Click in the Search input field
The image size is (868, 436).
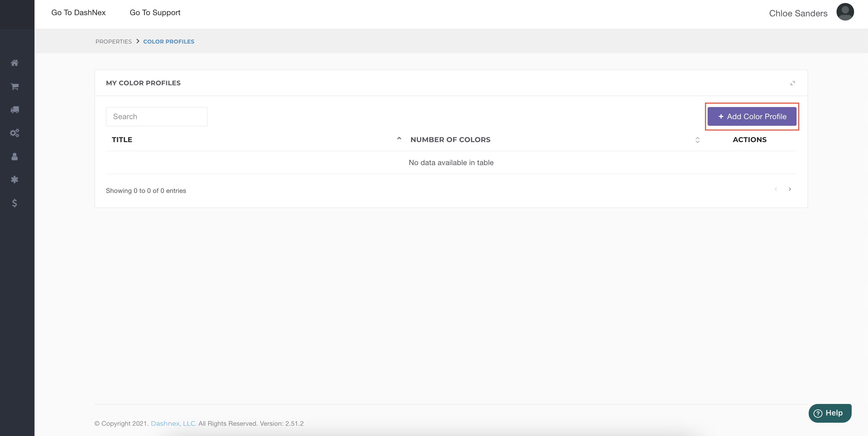coord(156,116)
